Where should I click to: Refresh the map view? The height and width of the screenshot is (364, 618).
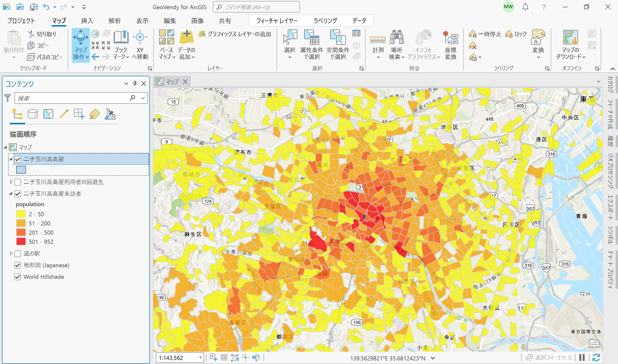pyautogui.click(x=596, y=357)
